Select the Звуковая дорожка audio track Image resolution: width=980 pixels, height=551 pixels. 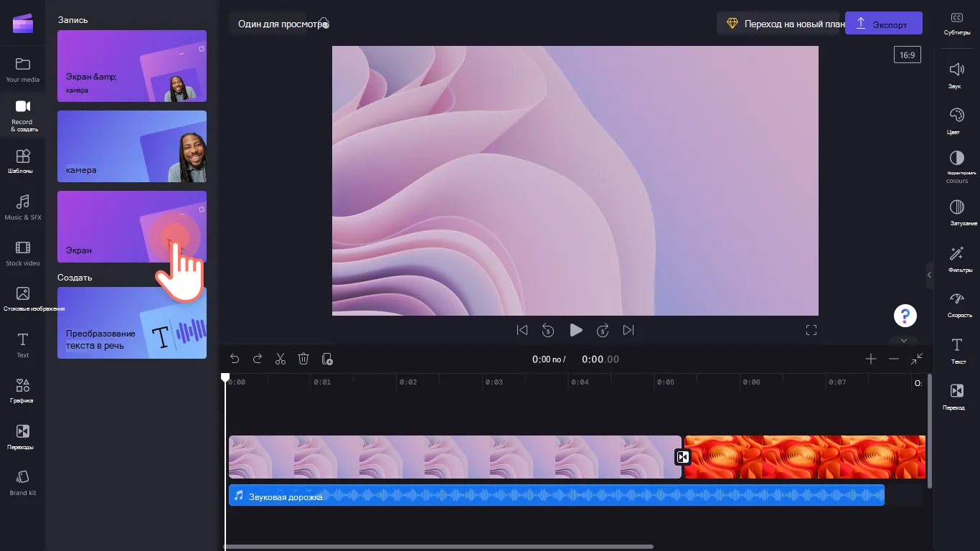pyautogui.click(x=557, y=495)
